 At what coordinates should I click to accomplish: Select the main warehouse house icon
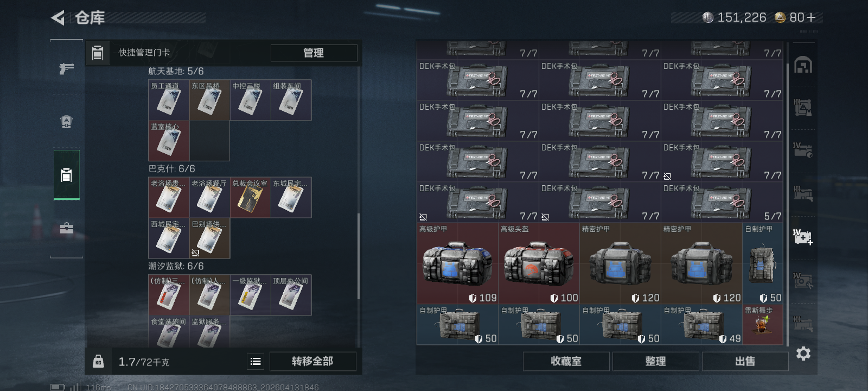point(803,65)
